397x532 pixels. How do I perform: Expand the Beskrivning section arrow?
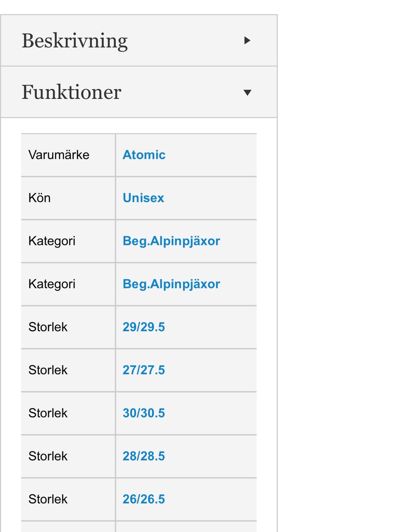click(x=247, y=40)
